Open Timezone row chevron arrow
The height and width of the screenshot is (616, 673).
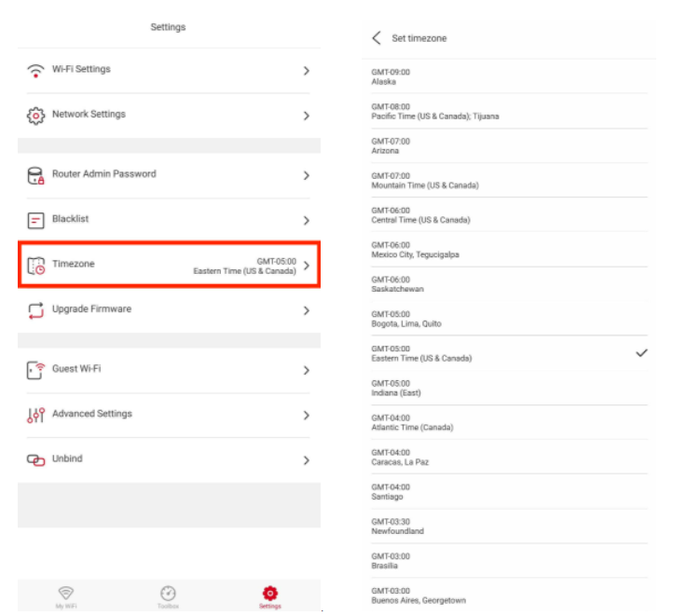tap(306, 266)
